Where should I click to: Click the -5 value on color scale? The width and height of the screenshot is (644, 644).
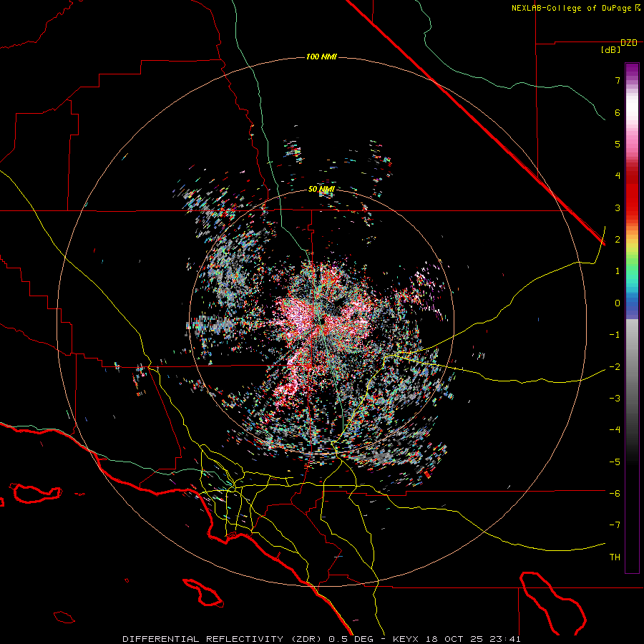[x=615, y=462]
